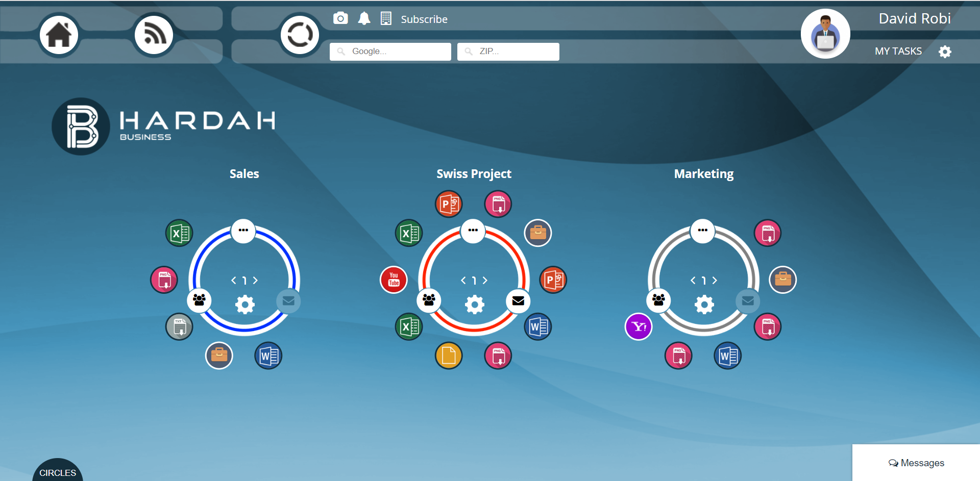
Task: Open David Robi's profile avatar
Action: point(825,34)
